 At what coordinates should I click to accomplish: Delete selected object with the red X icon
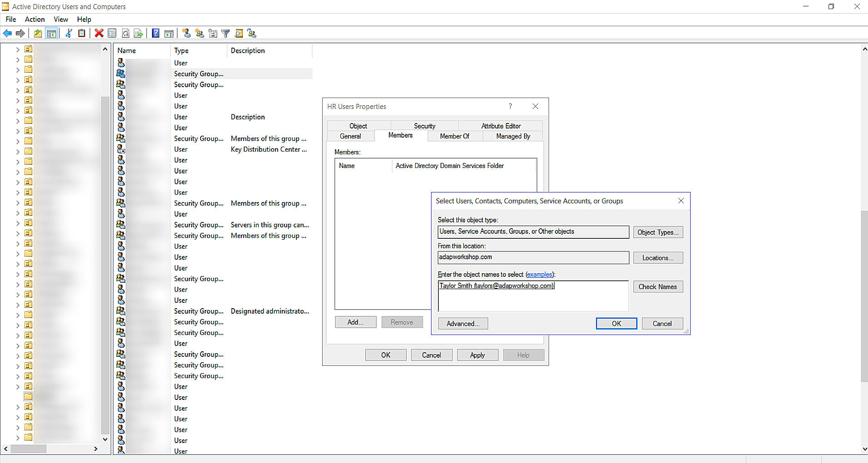[99, 33]
